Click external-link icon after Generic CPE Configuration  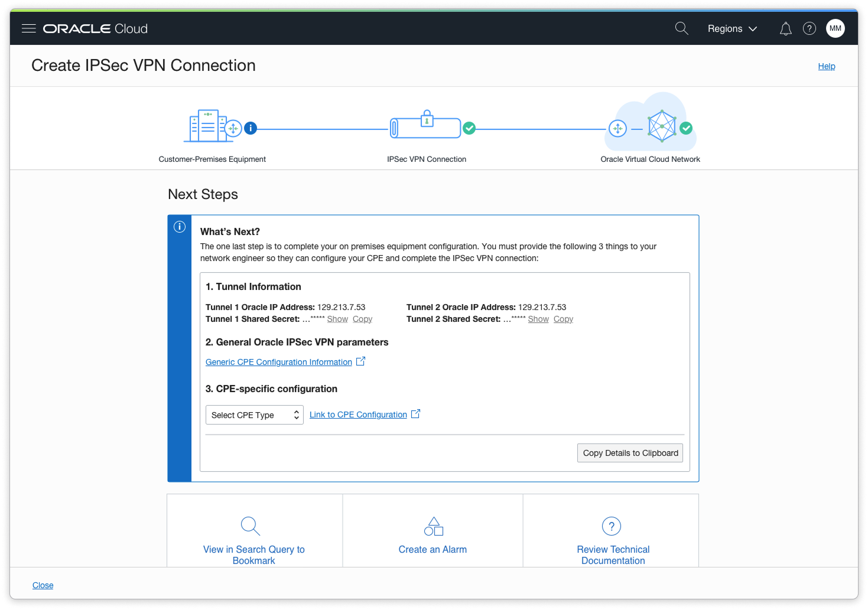click(x=360, y=361)
